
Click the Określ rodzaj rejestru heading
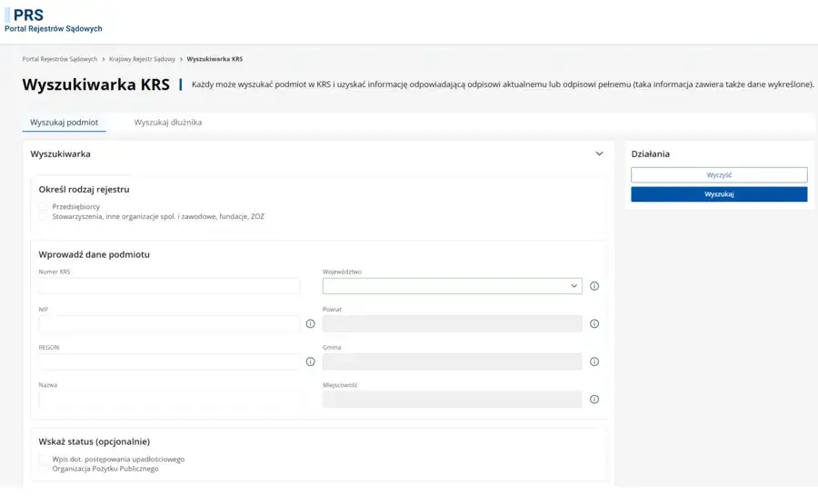(84, 190)
